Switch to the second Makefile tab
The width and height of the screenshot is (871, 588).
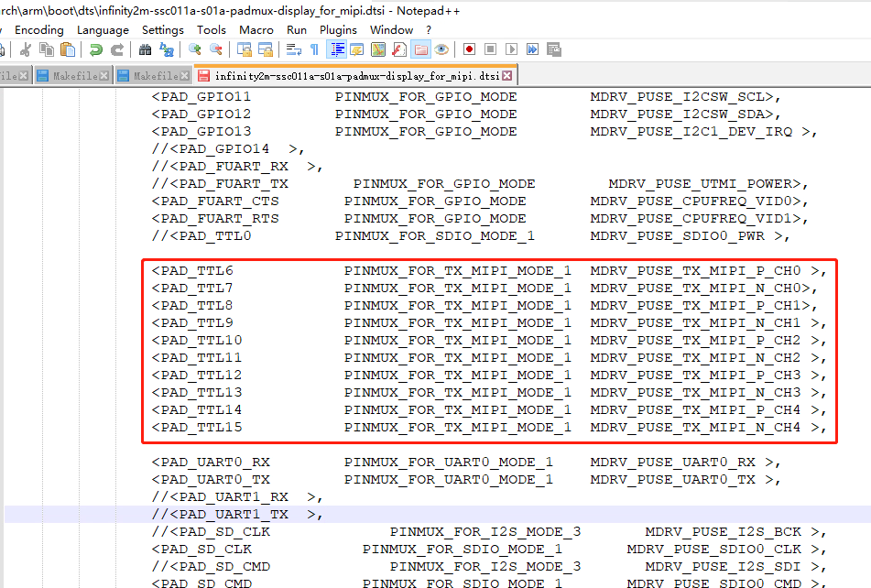tap(155, 76)
